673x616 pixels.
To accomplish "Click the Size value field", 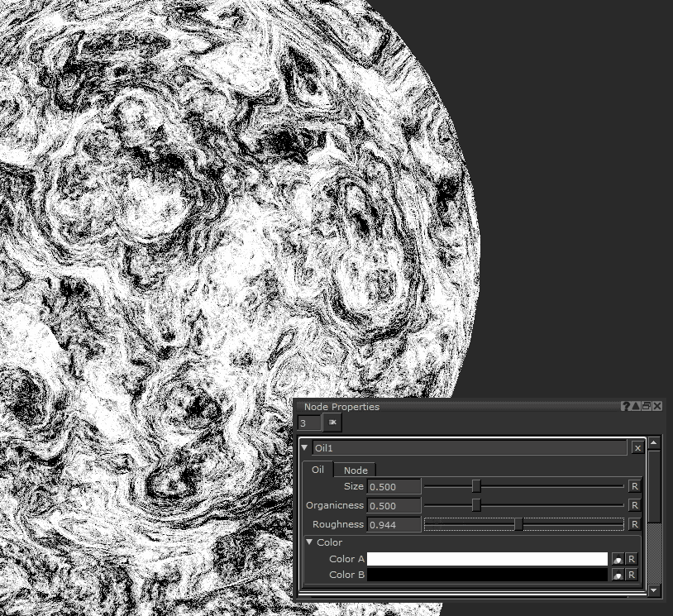I will pyautogui.click(x=394, y=486).
